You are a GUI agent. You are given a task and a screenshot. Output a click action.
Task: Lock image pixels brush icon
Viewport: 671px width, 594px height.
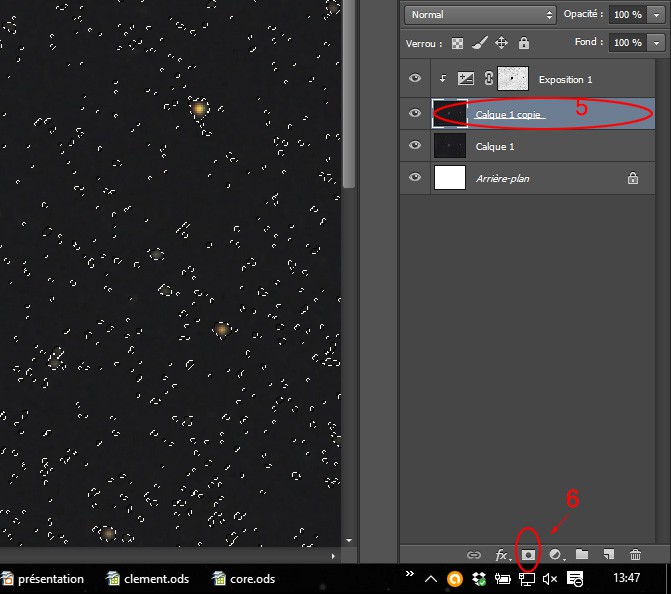[480, 43]
